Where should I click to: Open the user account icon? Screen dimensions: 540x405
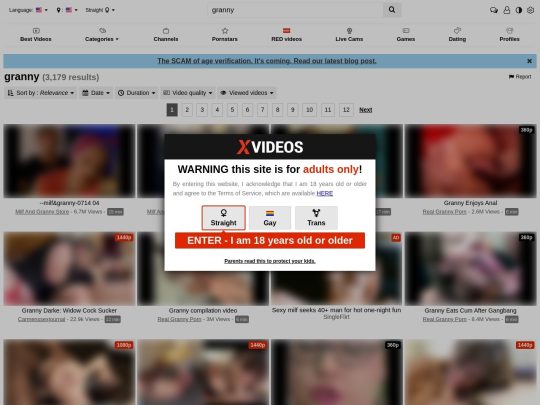point(507,10)
